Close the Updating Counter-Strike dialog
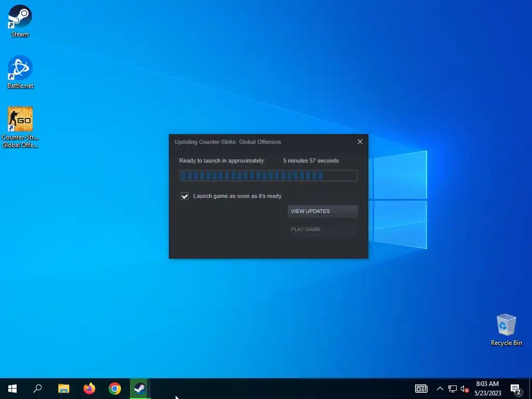Image resolution: width=532 pixels, height=399 pixels. [360, 141]
